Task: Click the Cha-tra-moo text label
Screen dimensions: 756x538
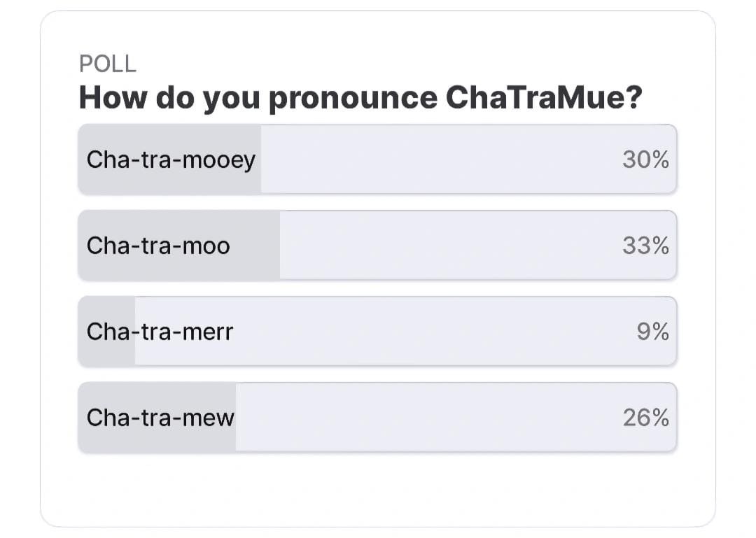Action: pyautogui.click(x=158, y=246)
